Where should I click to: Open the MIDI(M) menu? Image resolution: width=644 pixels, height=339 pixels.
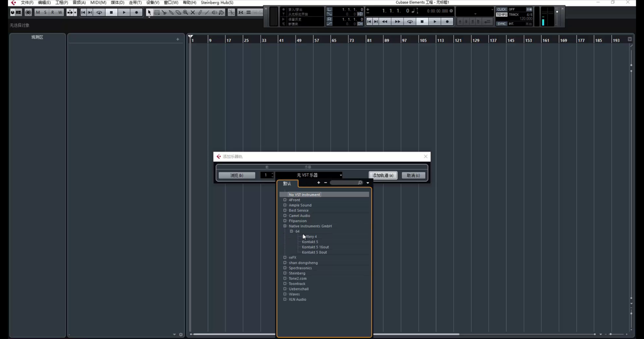pos(98,3)
